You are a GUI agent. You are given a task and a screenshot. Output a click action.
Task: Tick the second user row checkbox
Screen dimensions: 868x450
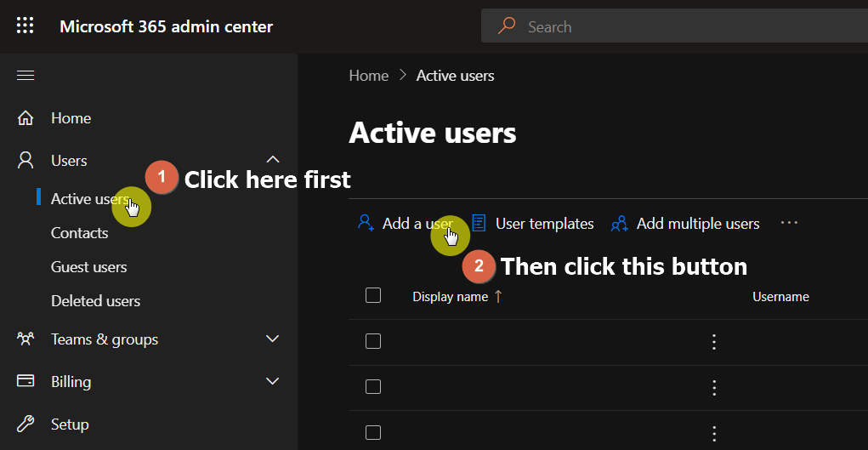coord(373,386)
